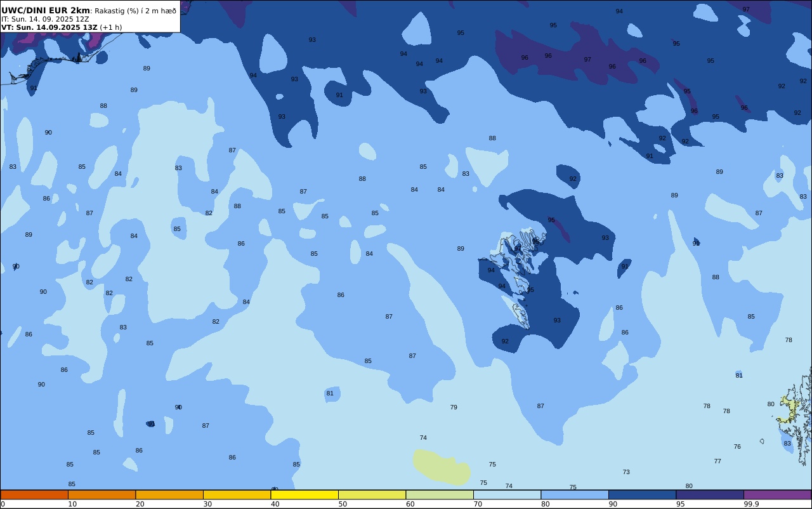Click the '77' humidity value on map
Image resolution: width=812 pixels, height=509 pixels.
[x=717, y=461]
